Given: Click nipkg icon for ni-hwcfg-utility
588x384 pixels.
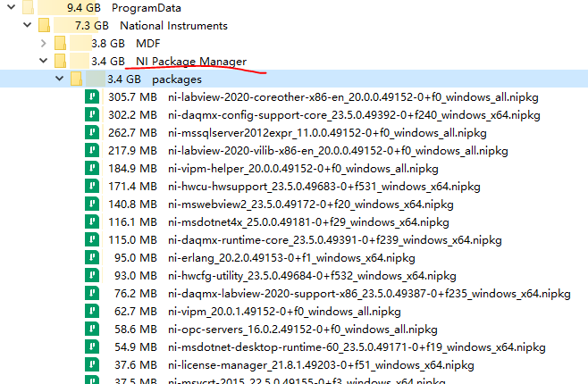Looking at the screenshot, I should point(92,275).
